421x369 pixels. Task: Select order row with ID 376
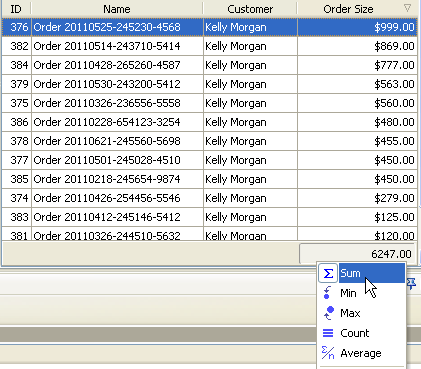tap(210, 27)
